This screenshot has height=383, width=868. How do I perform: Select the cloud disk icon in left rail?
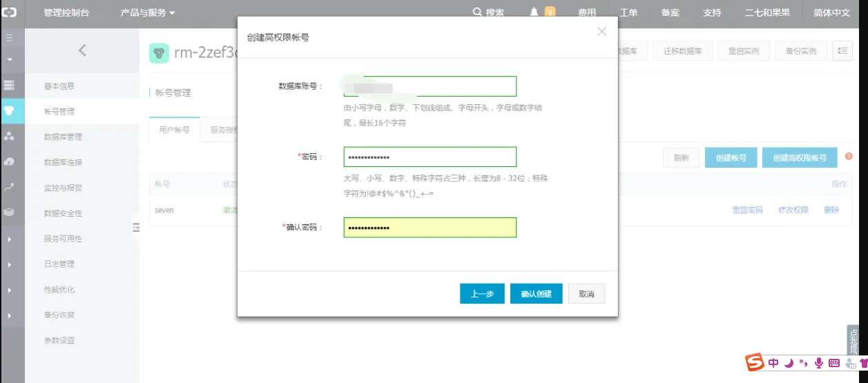pos(9,161)
